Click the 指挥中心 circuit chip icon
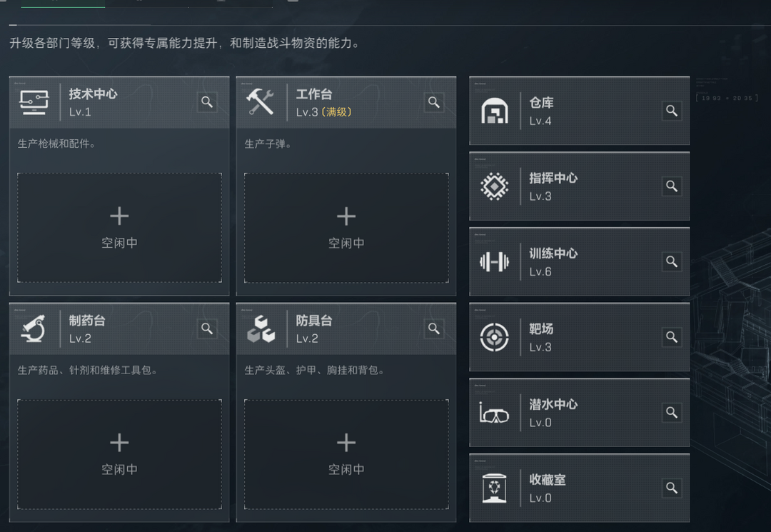The width and height of the screenshot is (771, 532). click(x=495, y=186)
